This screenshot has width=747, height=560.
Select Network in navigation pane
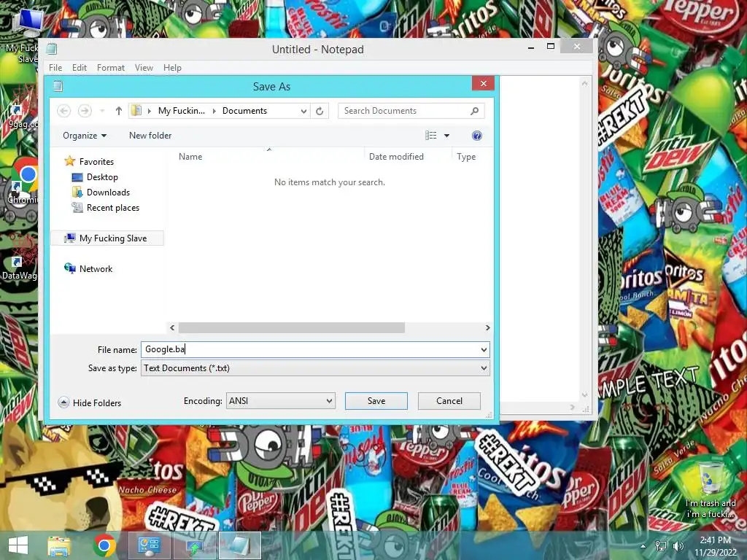tap(96, 268)
